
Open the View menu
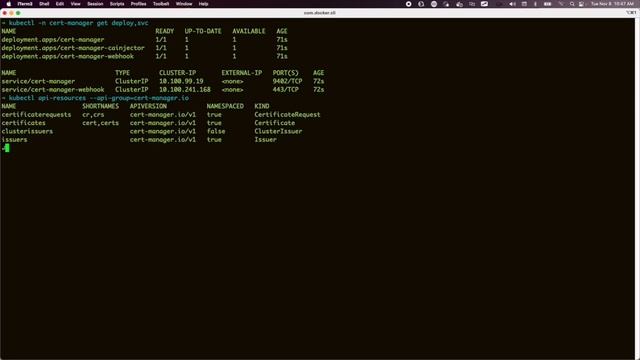[x=76, y=4]
